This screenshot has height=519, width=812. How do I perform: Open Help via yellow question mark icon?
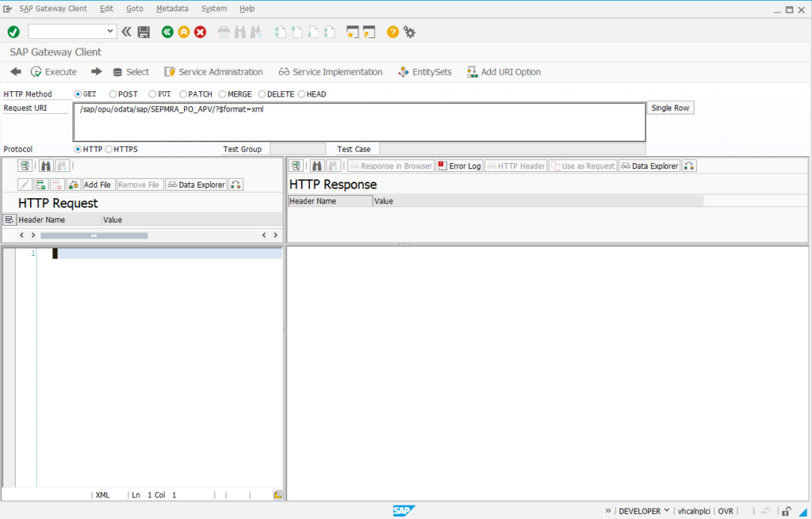(x=393, y=32)
